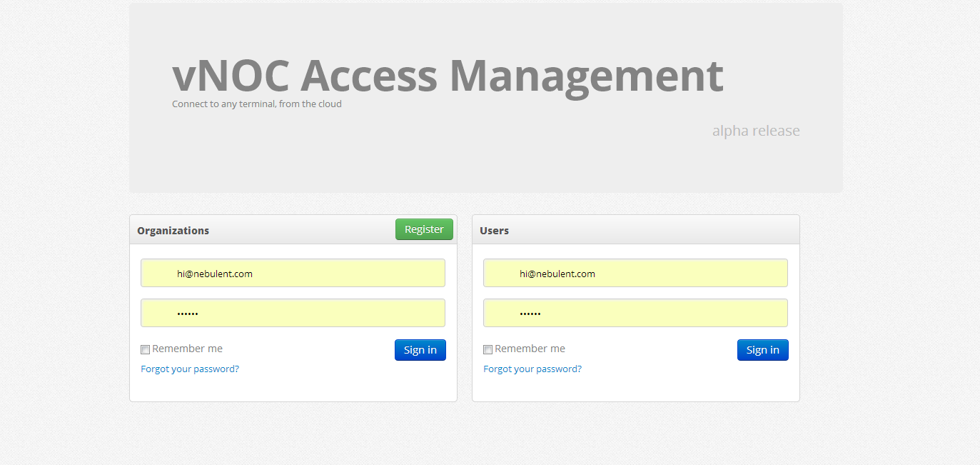This screenshot has width=980, height=465.
Task: Click the Organizations email input field
Action: [293, 273]
